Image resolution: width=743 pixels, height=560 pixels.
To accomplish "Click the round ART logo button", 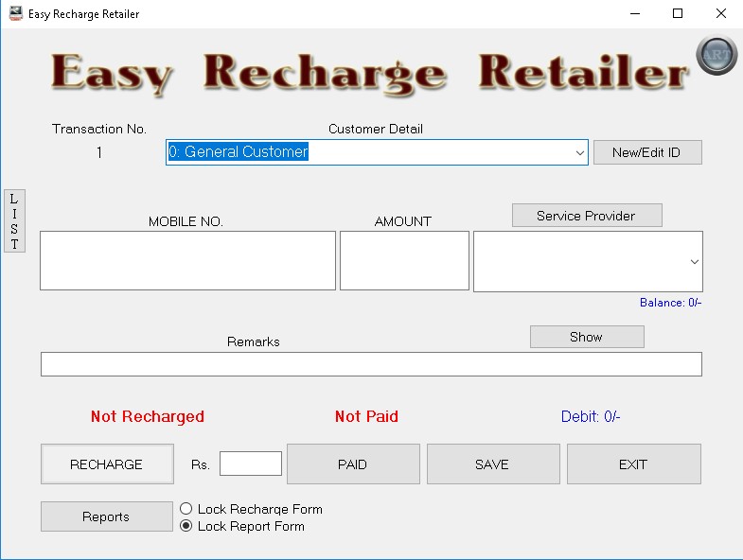I will click(716, 56).
